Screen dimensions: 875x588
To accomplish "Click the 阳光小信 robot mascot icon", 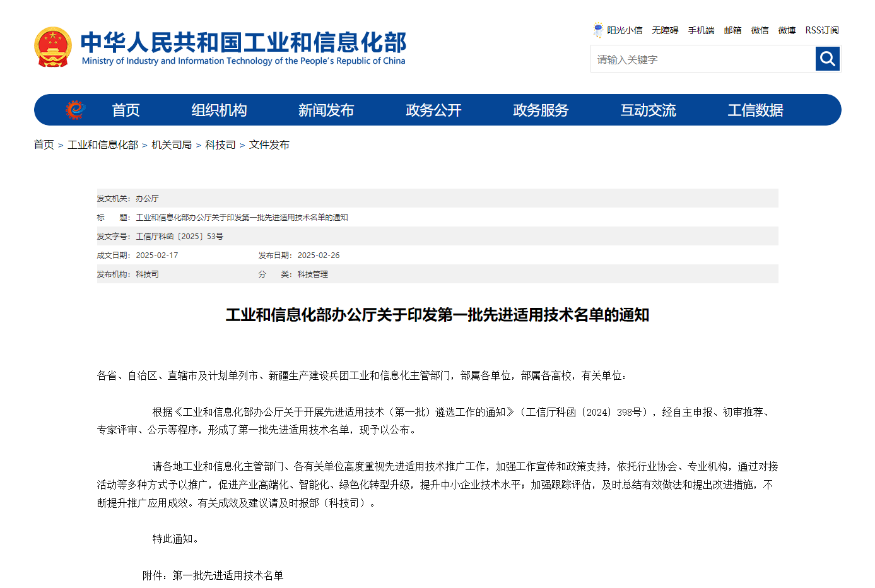I will 597,30.
